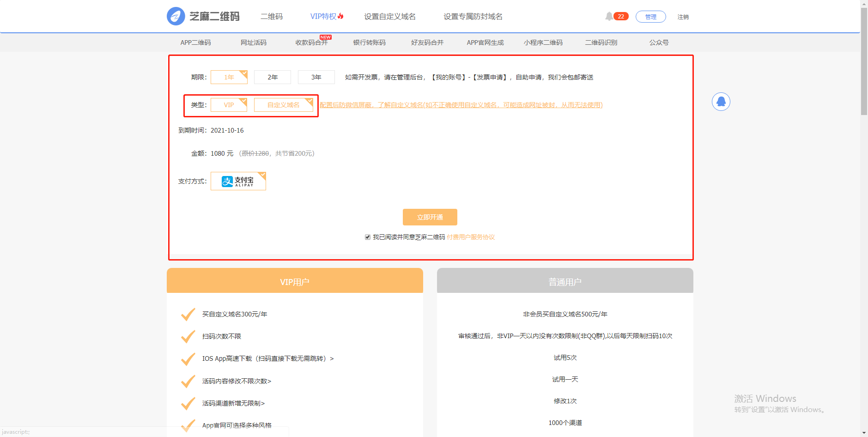This screenshot has width=868, height=437.
Task: Open the VIP特权 navigation item
Action: (x=323, y=17)
